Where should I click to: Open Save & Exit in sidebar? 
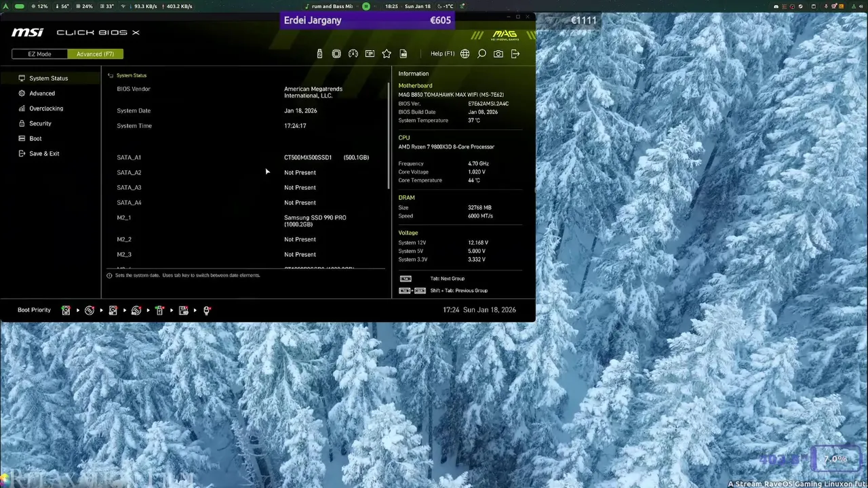tap(44, 154)
